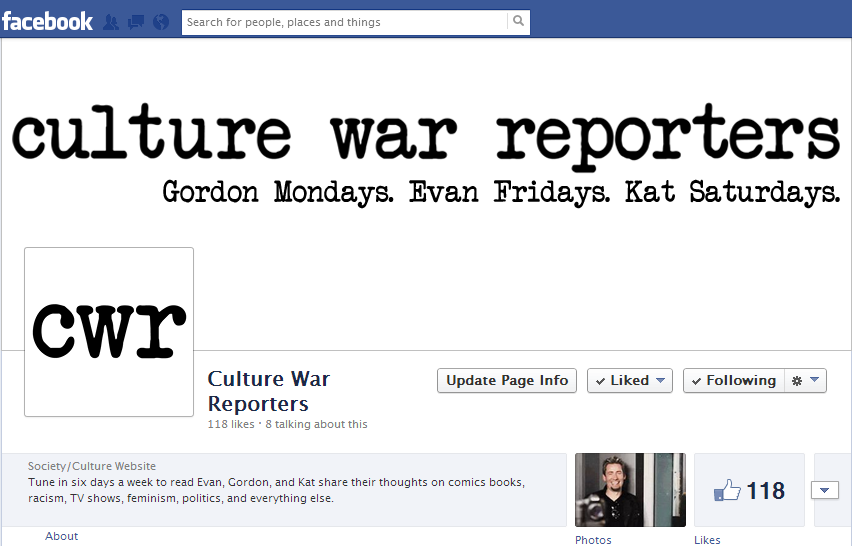Toggle the Following checkmark button
The image size is (852, 546).
click(x=734, y=380)
